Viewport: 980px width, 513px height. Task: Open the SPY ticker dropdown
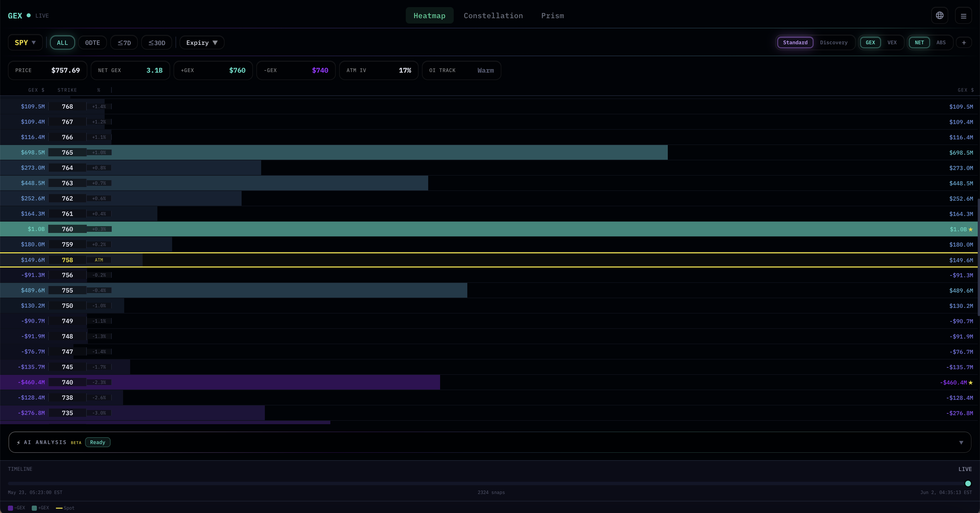[25, 43]
